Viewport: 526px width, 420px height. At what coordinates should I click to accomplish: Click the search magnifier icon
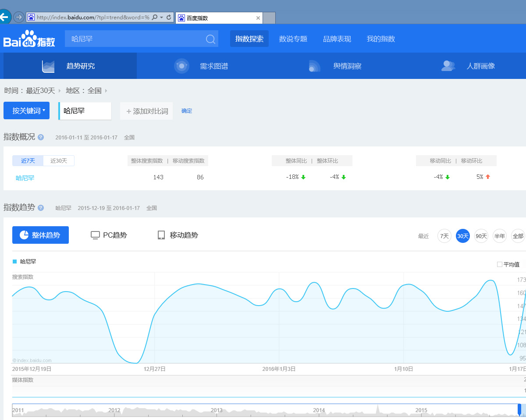(210, 39)
